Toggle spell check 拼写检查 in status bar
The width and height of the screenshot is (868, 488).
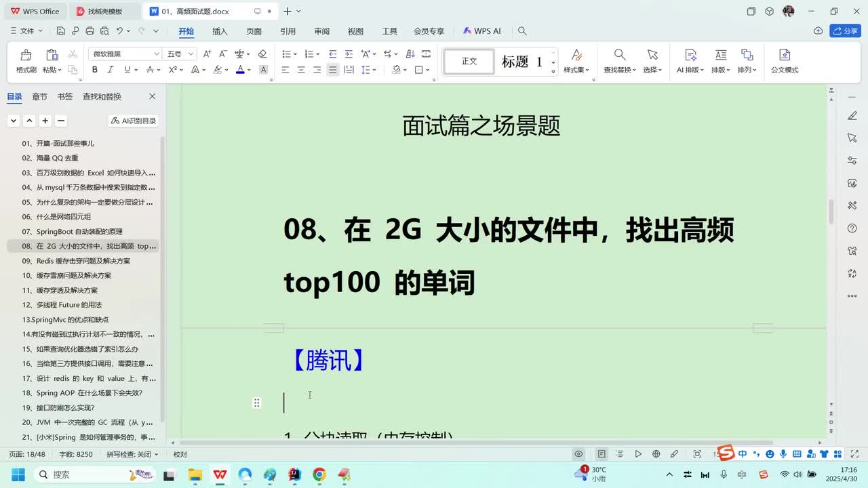coord(132,454)
